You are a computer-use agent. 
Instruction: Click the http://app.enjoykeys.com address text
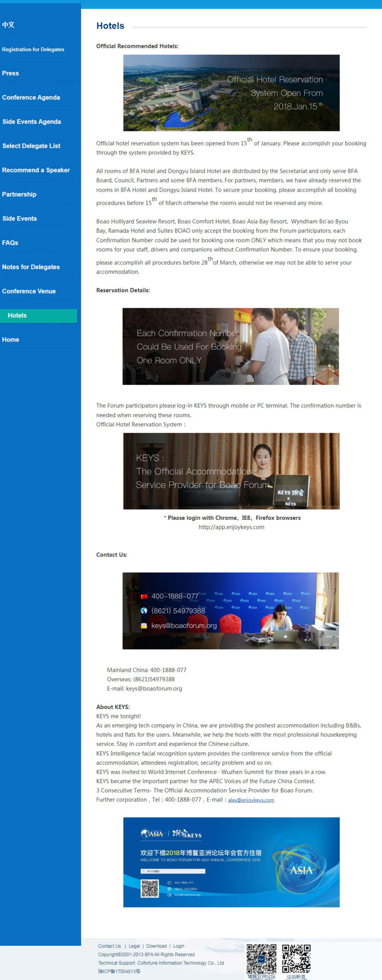point(231,527)
